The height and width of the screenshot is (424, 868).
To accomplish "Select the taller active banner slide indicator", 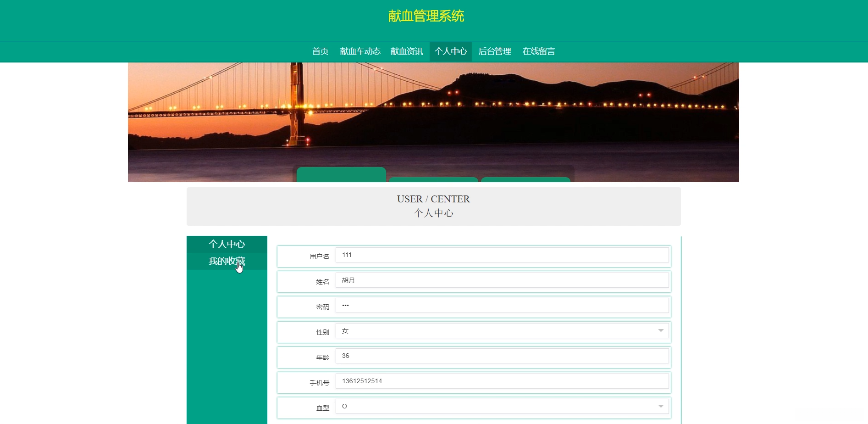I will pyautogui.click(x=341, y=175).
